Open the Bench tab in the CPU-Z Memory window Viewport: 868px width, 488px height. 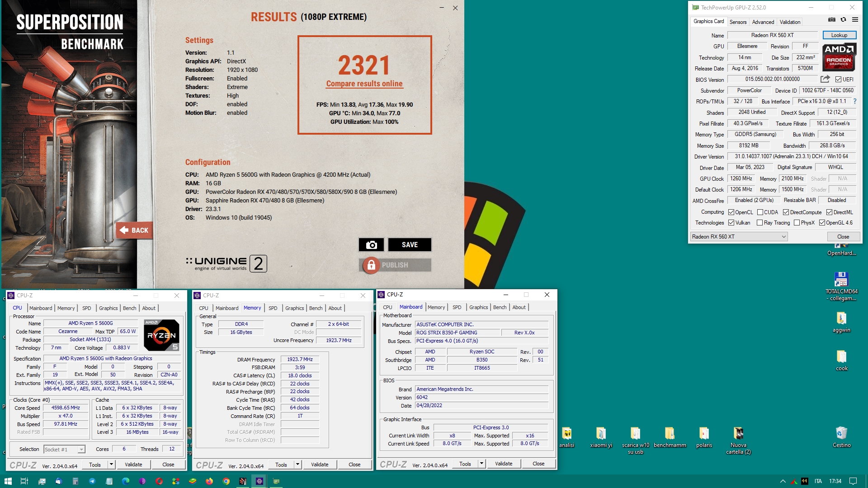point(316,308)
